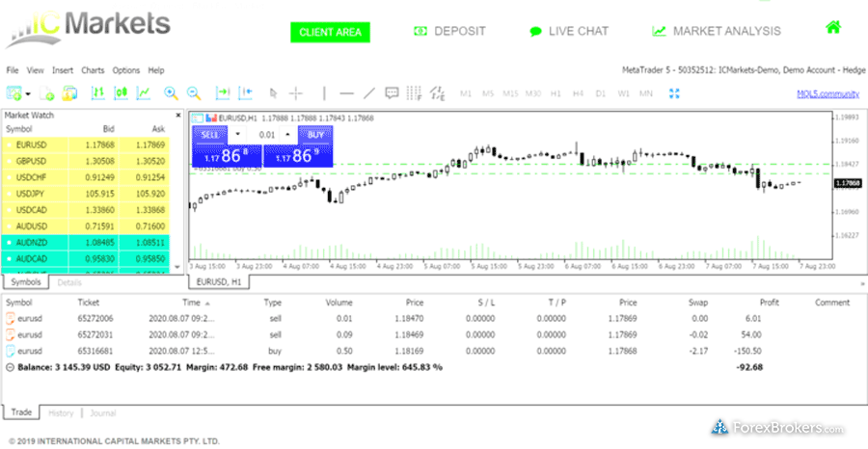Zoom out of the chart

coord(193,93)
